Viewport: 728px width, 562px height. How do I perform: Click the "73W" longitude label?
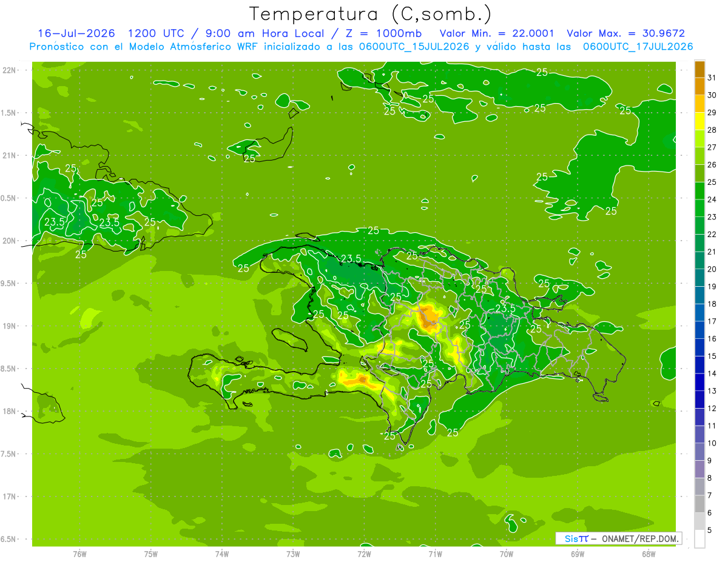293,554
